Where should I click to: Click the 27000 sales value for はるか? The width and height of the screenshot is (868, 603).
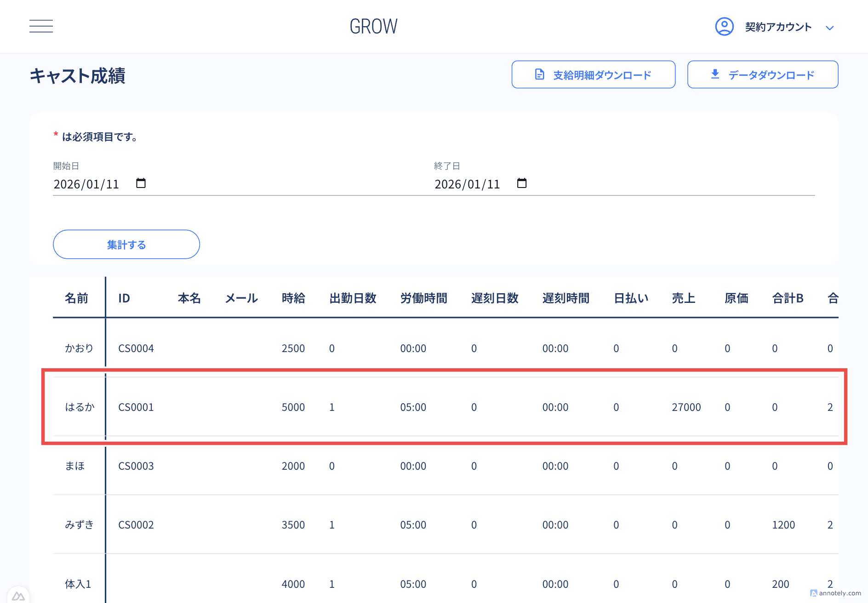(x=686, y=407)
